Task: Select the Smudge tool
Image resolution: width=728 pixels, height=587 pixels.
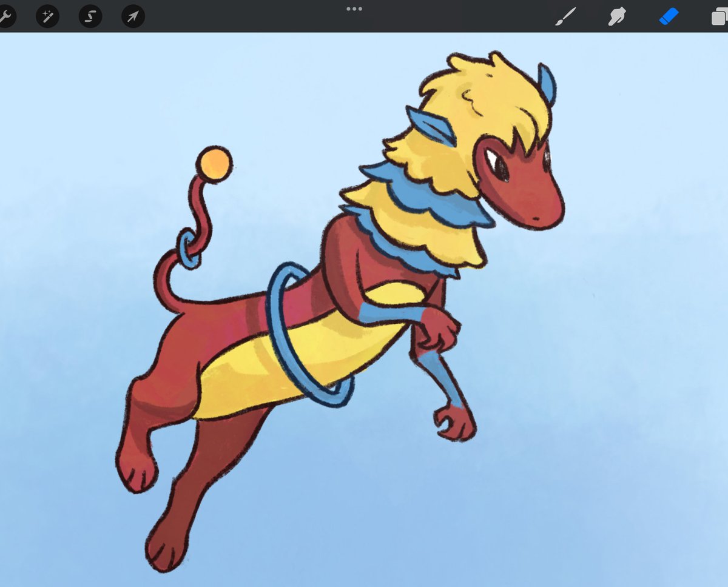Action: (x=617, y=16)
